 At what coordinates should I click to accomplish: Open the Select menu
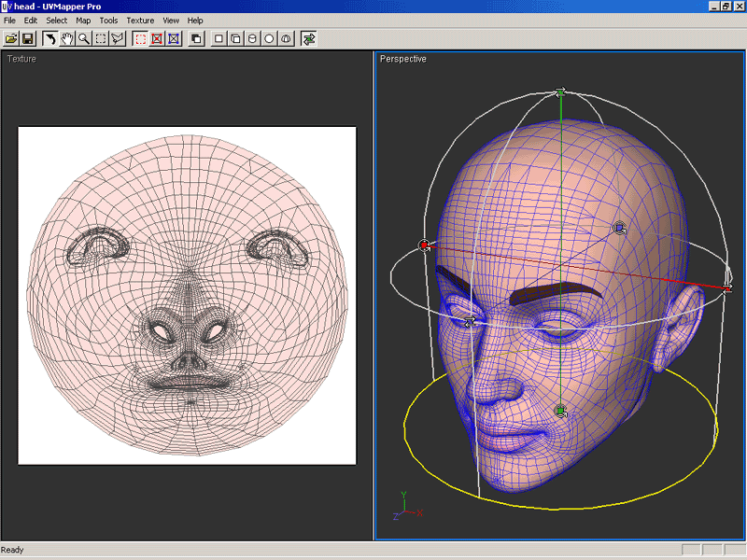57,21
